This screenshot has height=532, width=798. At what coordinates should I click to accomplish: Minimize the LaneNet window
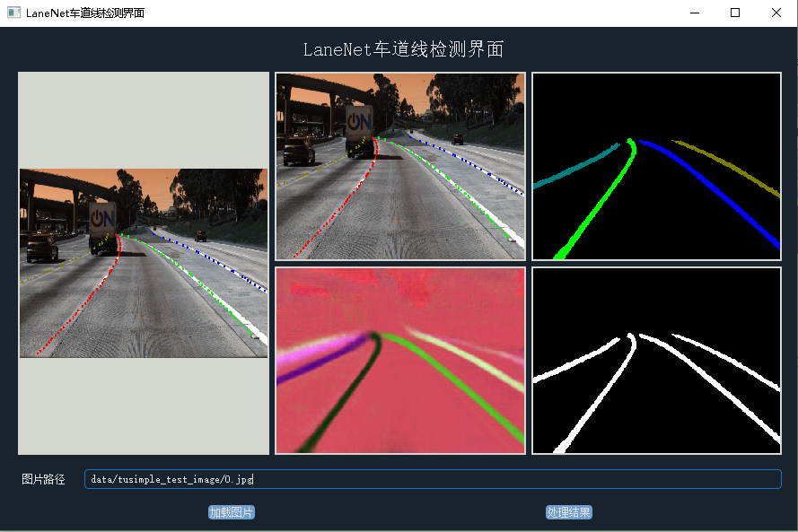[x=693, y=13]
